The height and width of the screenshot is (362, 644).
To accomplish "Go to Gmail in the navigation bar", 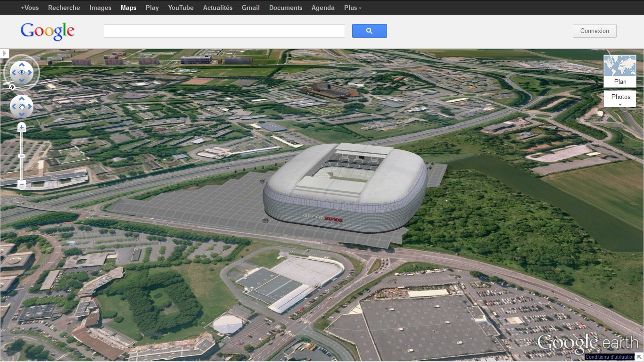I will click(x=250, y=8).
